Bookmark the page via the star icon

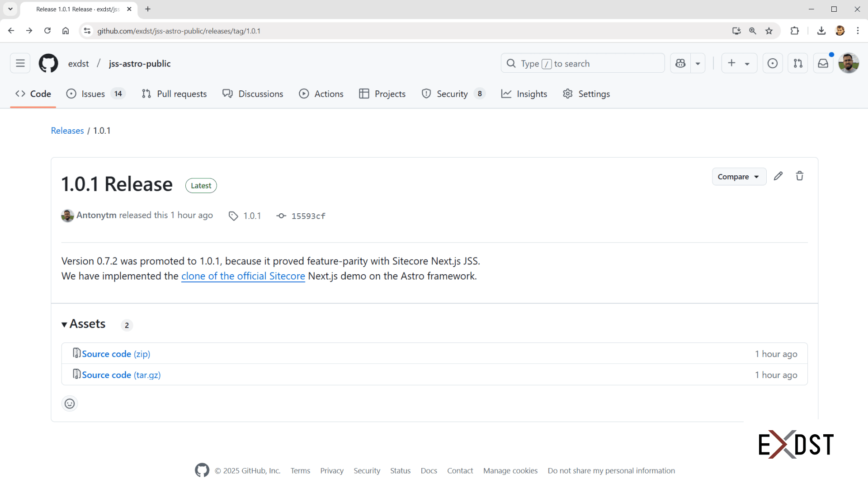769,31
